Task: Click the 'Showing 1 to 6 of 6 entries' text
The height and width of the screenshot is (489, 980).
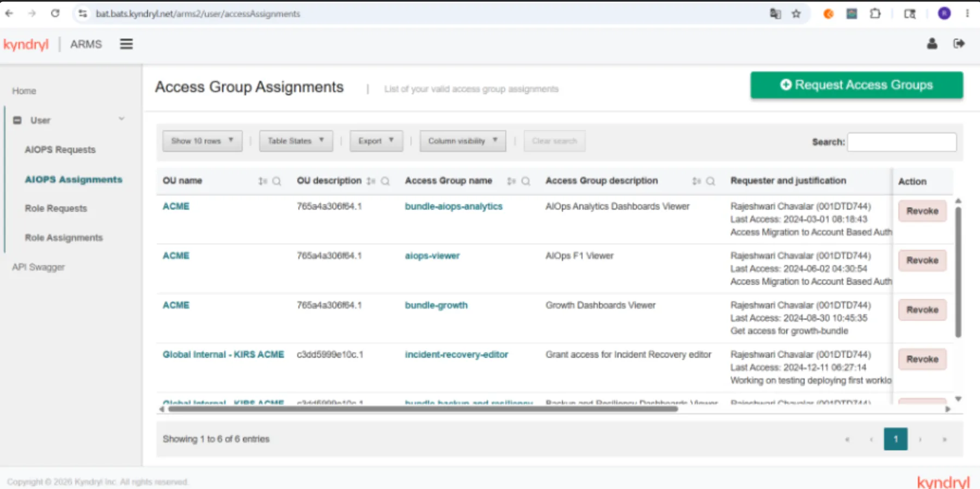Action: [x=216, y=439]
